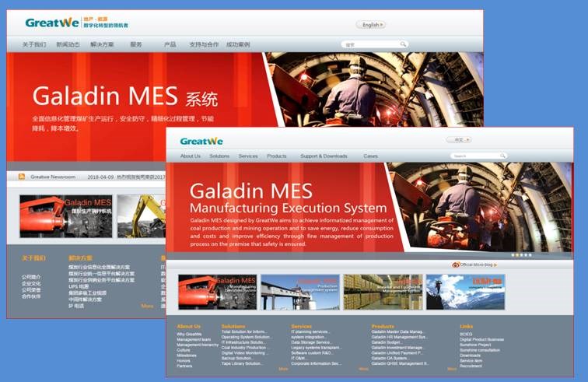This screenshot has width=588, height=382.
Task: Open Services heading in the English footer
Action: click(x=302, y=327)
